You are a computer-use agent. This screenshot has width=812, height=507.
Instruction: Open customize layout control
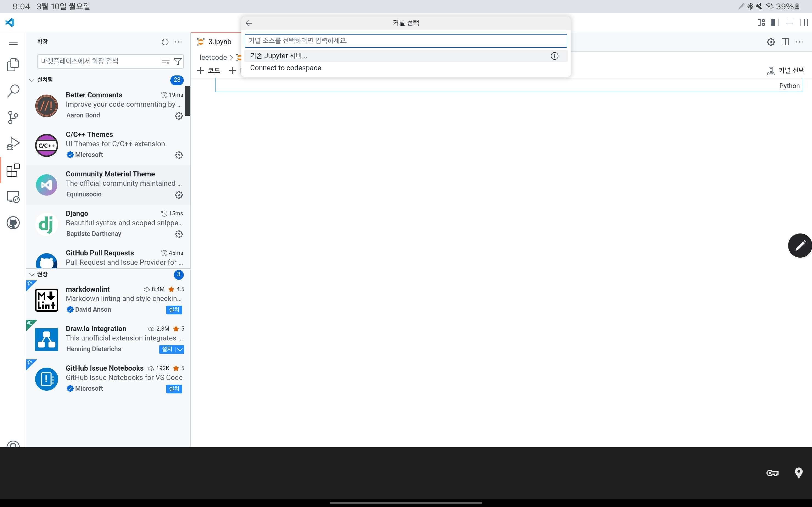tap(761, 22)
